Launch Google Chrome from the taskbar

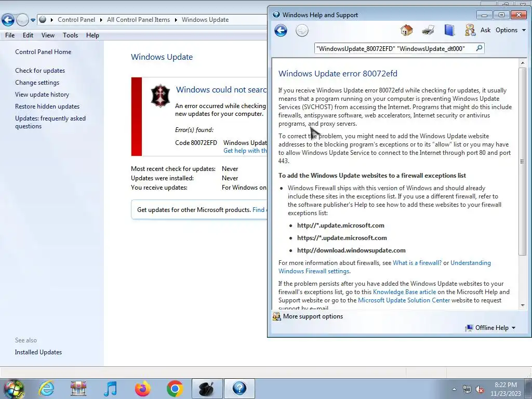(175, 389)
